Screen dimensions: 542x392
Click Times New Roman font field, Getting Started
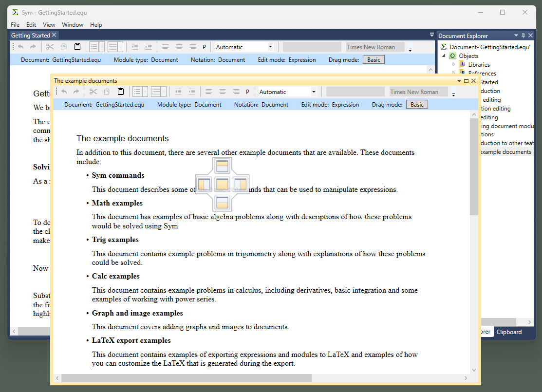375,47
